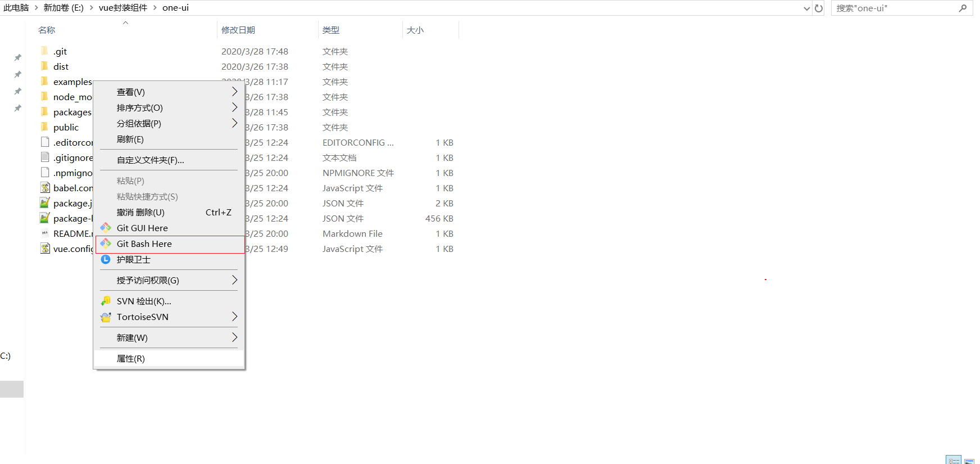This screenshot has height=464, width=980.
Task: Choose 刷新(E) from the context menu
Action: pyautogui.click(x=169, y=139)
